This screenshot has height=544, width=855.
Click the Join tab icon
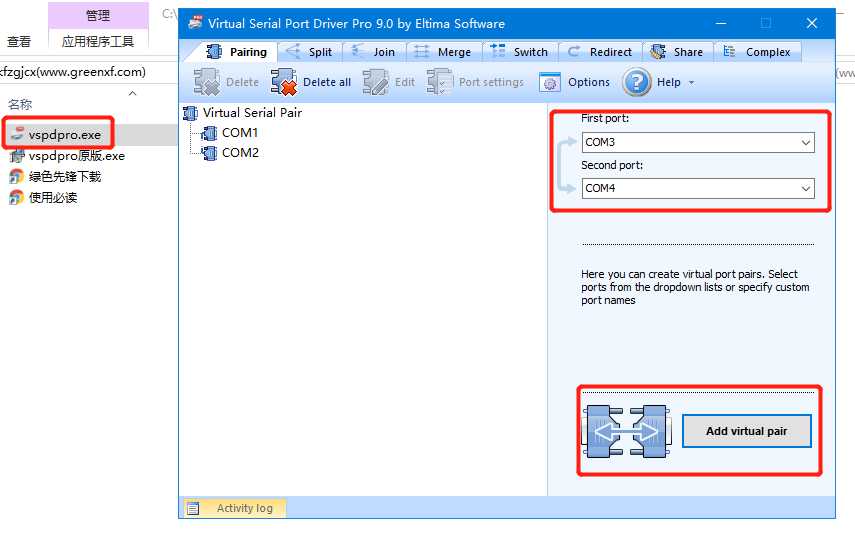[358, 51]
